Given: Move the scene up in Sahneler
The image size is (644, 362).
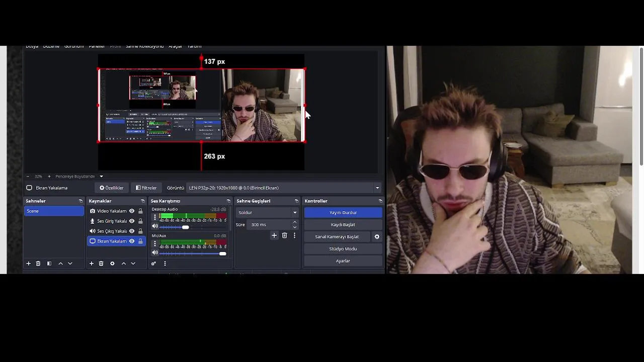Looking at the screenshot, I should (61, 263).
